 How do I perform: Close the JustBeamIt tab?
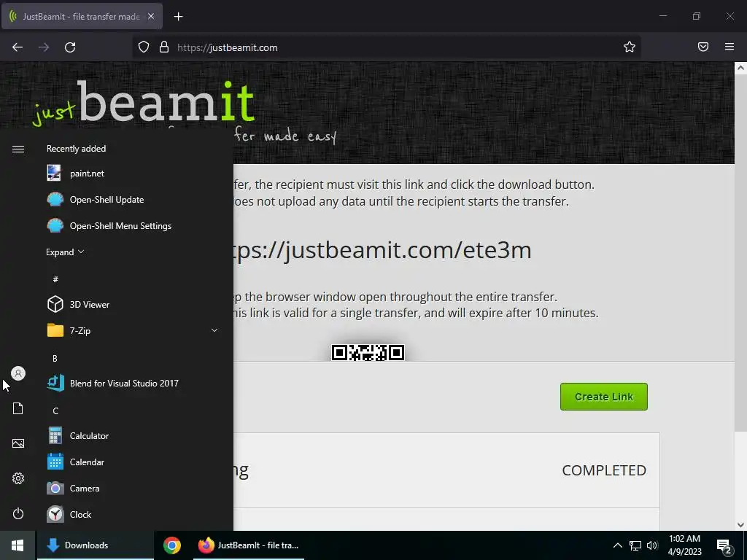(151, 16)
